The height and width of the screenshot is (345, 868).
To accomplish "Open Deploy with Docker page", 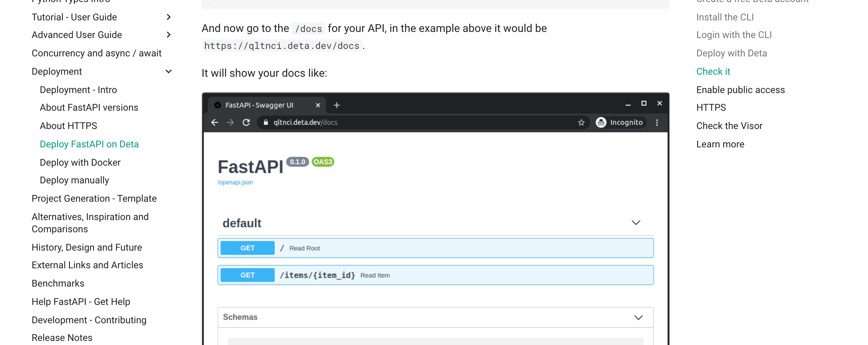I will (80, 162).
